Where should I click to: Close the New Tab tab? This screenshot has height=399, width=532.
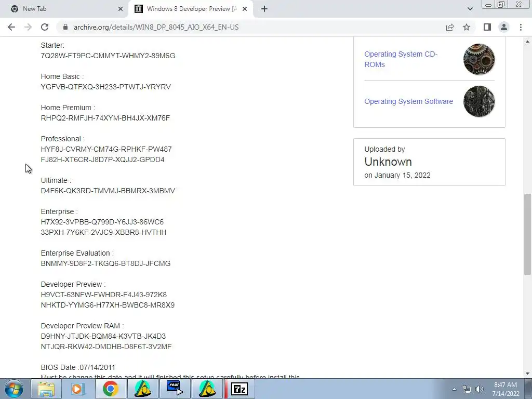[121, 9]
